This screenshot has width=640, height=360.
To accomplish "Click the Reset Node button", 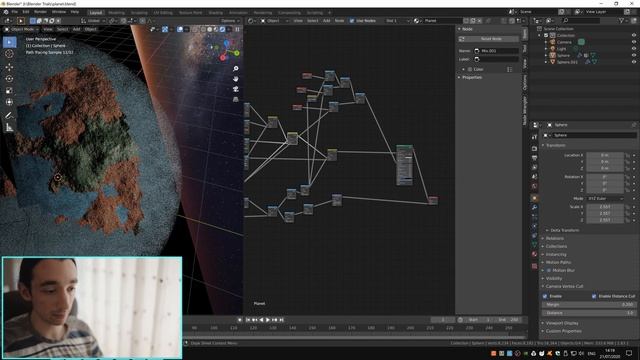I will 489,39.
